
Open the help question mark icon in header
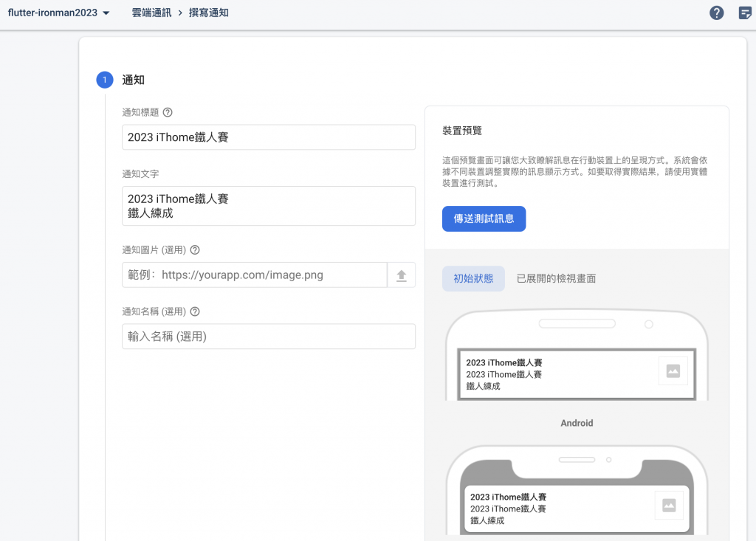pyautogui.click(x=716, y=13)
